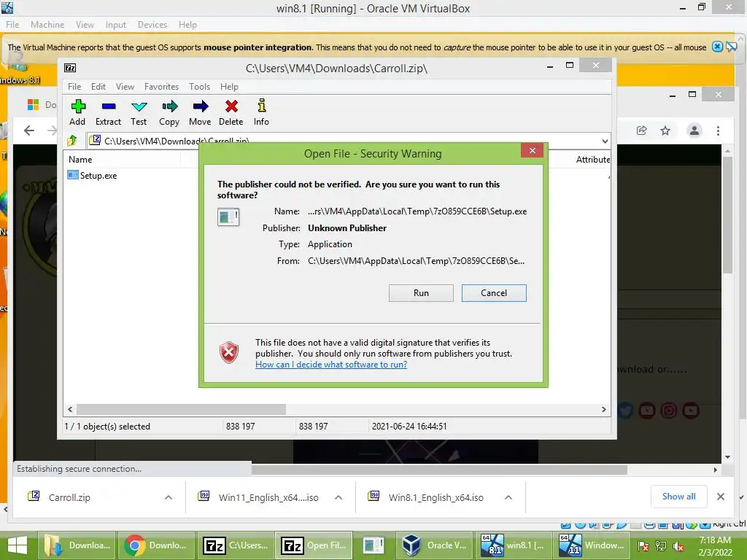Open VirtualBox Machine menu
The width and height of the screenshot is (747, 560).
click(47, 25)
